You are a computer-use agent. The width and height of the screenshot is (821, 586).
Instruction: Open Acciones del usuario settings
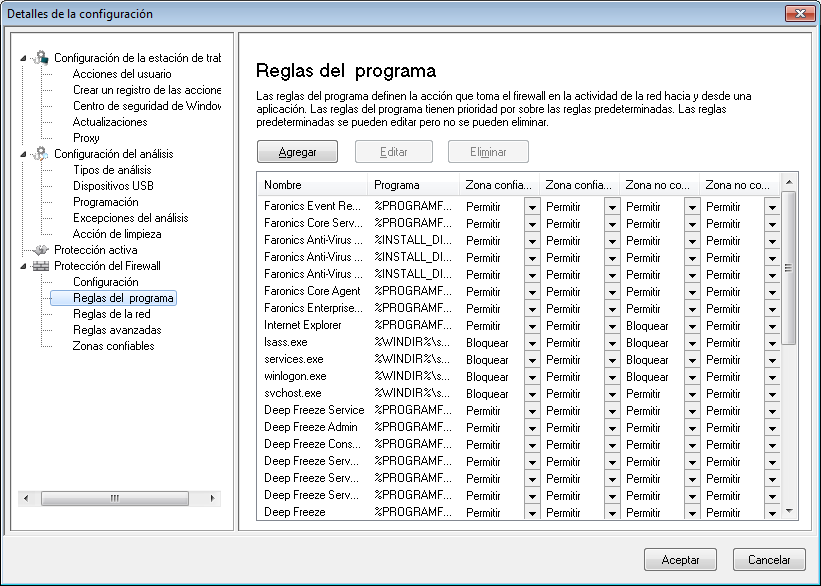(x=122, y=74)
